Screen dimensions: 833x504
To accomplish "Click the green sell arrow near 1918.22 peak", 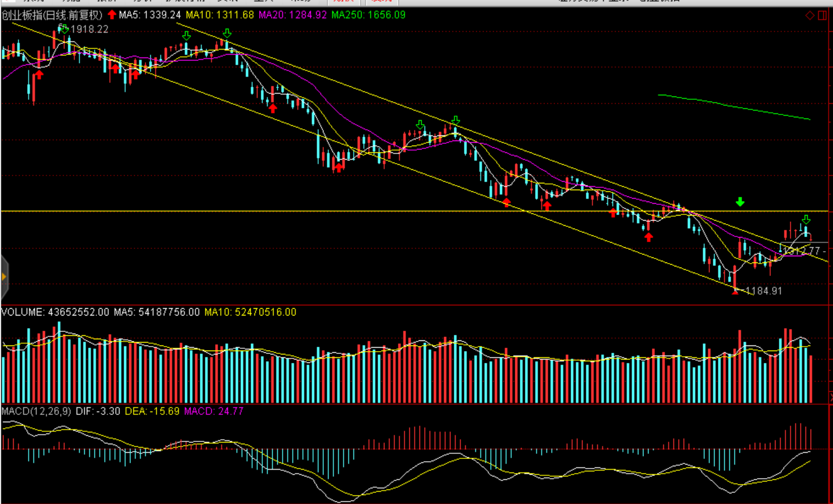I will click(64, 28).
